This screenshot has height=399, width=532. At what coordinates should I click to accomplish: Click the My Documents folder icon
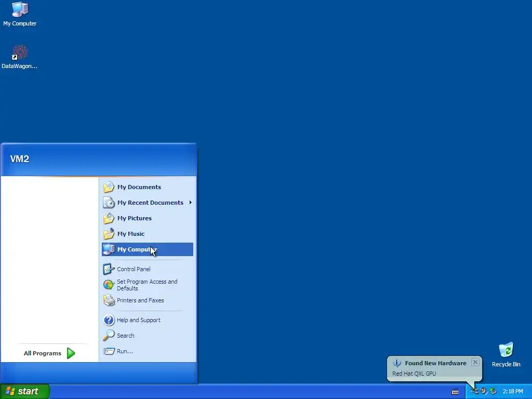(109, 187)
